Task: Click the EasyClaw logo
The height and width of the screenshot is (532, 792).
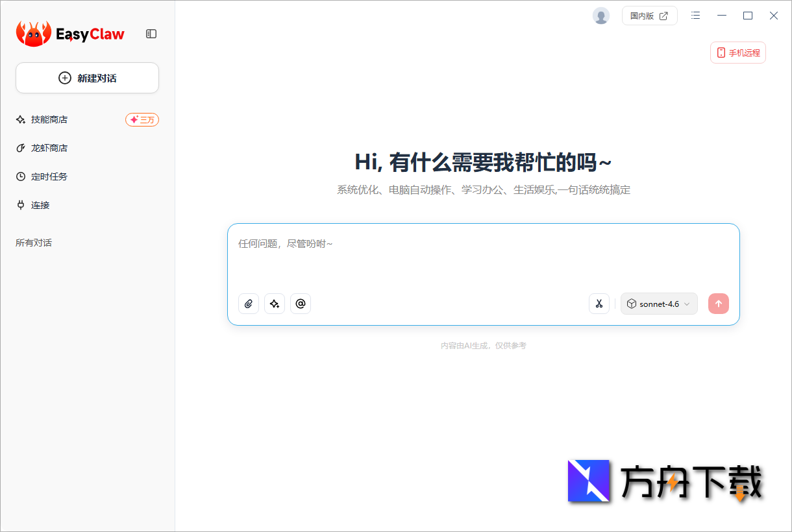Action: click(x=69, y=33)
